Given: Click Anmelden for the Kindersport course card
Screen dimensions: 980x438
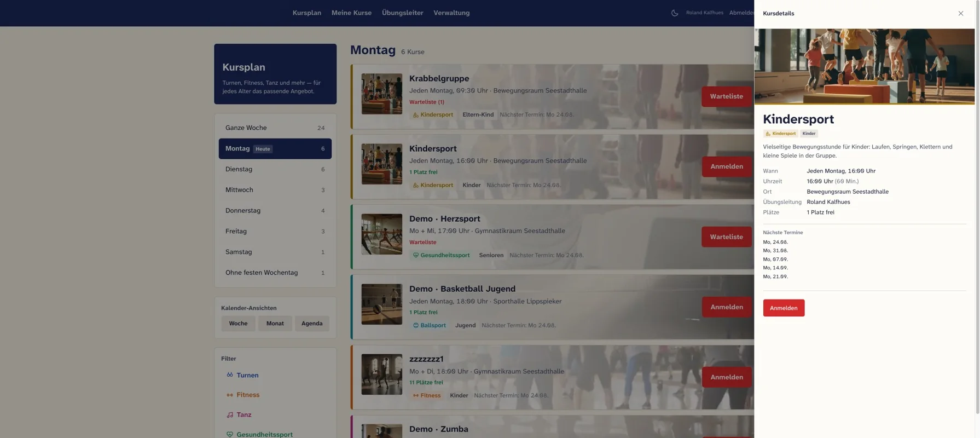Looking at the screenshot, I should click(727, 166).
